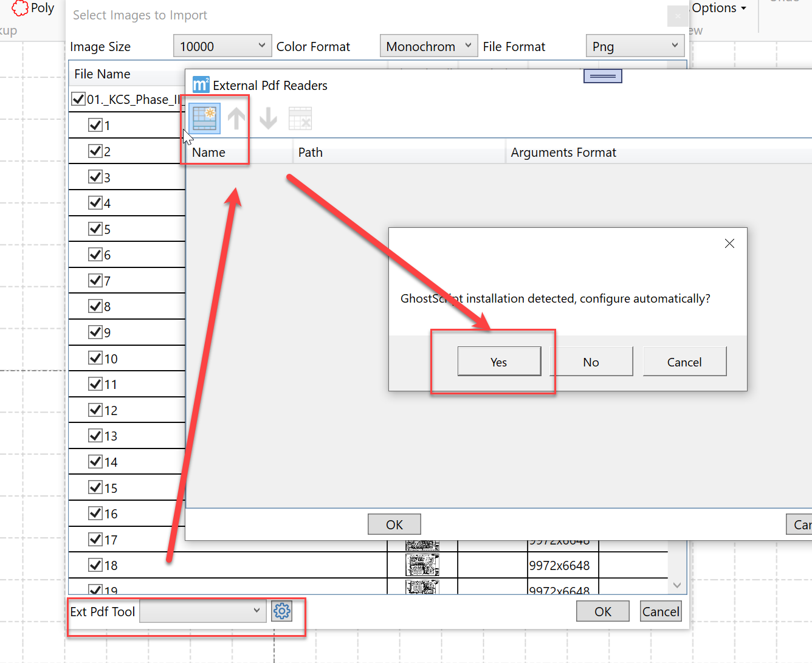Click the Arguments Format column header
812x663 pixels.
pos(659,152)
